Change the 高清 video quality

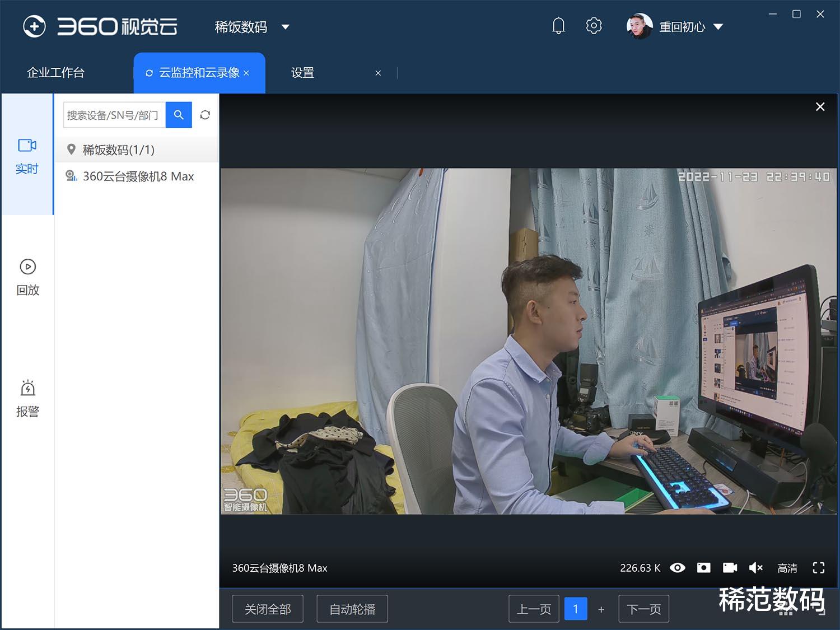[x=787, y=568]
